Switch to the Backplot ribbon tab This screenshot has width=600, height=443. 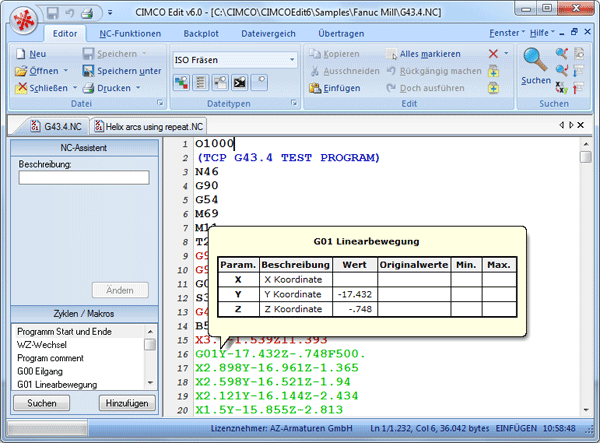pyautogui.click(x=201, y=34)
